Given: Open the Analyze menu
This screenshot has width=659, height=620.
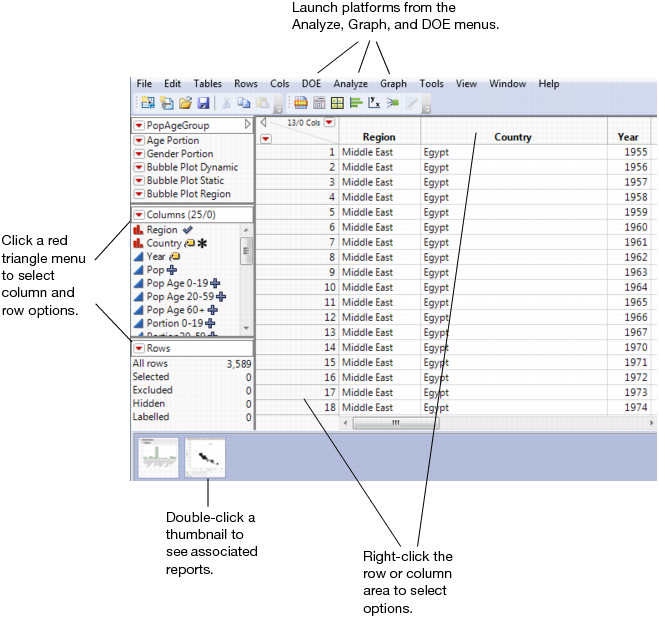Looking at the screenshot, I should tap(351, 84).
